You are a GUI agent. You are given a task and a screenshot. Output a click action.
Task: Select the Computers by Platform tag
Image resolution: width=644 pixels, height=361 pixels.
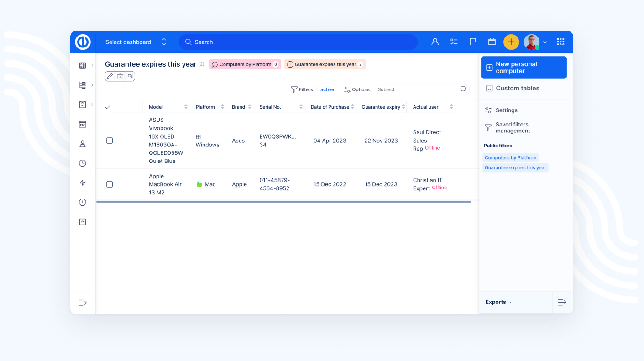(x=245, y=64)
